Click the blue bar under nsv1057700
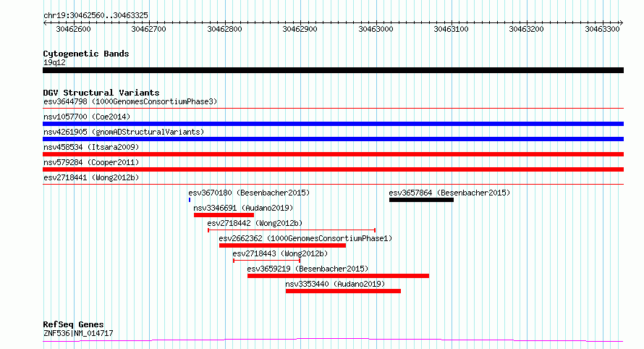This screenshot has height=349, width=644. coord(333,124)
